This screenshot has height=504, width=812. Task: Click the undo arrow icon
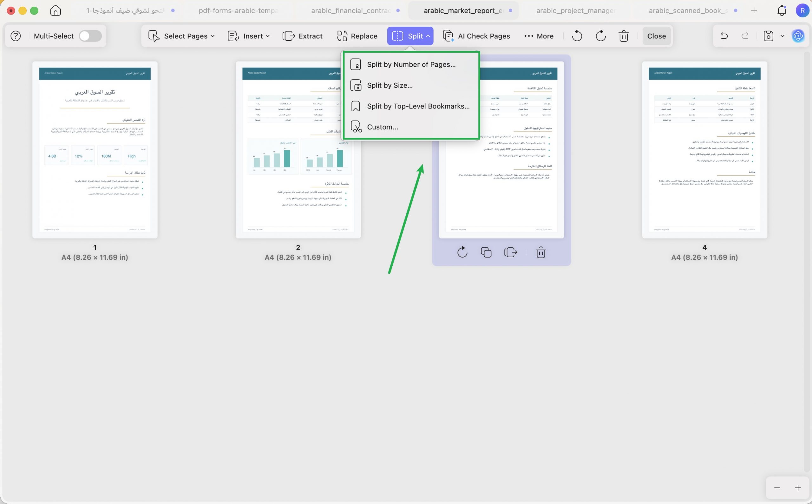click(724, 36)
